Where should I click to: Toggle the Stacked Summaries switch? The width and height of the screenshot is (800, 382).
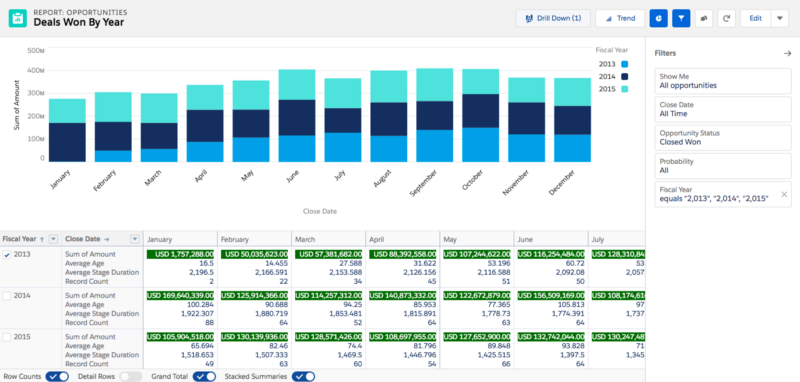[303, 376]
